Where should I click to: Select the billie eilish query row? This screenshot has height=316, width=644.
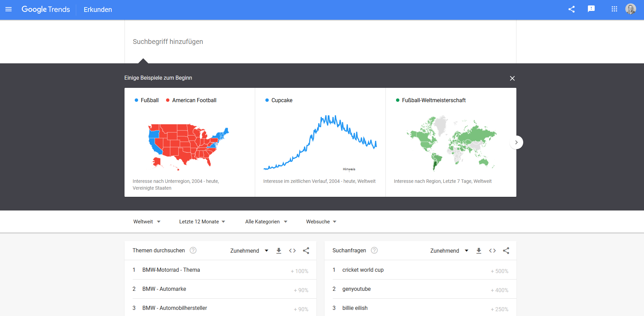pyautogui.click(x=420, y=308)
